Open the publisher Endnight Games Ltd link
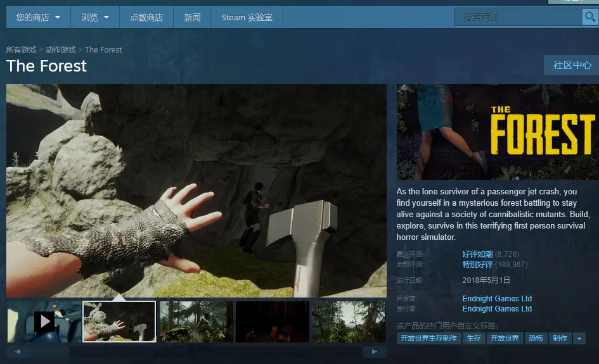599x364 pixels. (497, 309)
